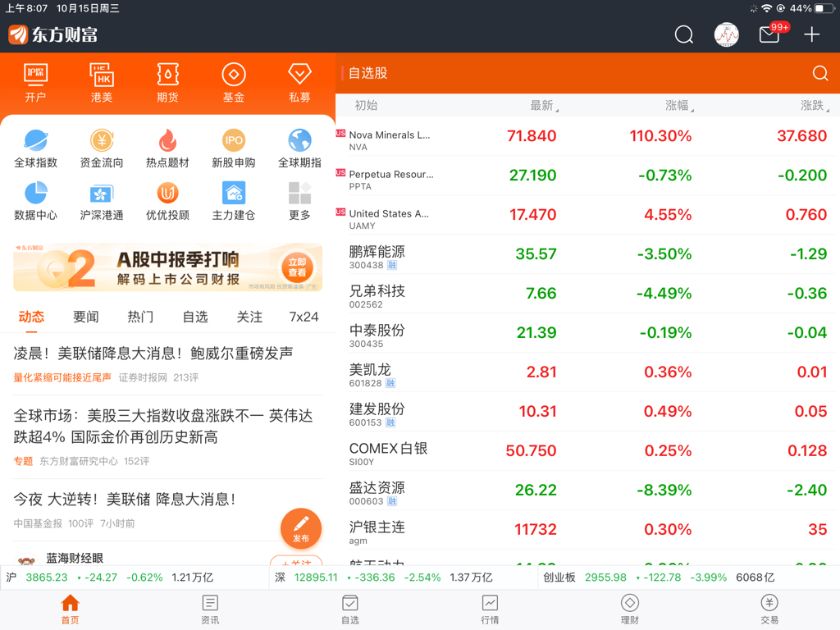Open 沪深港通 stock connect icon
Screen dimensions: 840x630
point(101,201)
